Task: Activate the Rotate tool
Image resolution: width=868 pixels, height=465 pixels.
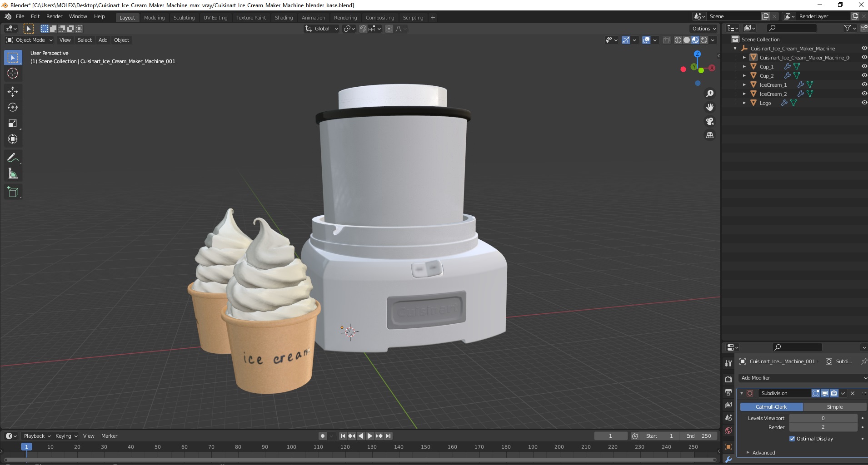Action: tap(13, 108)
